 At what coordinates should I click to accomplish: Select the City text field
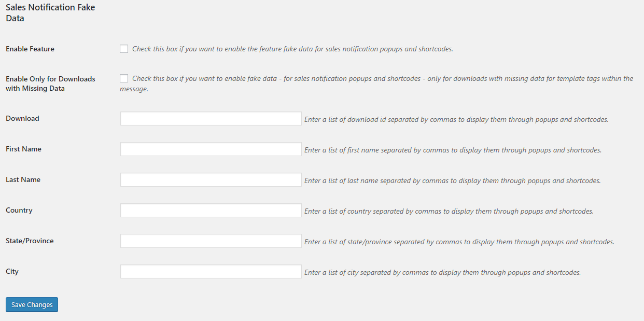(x=211, y=271)
